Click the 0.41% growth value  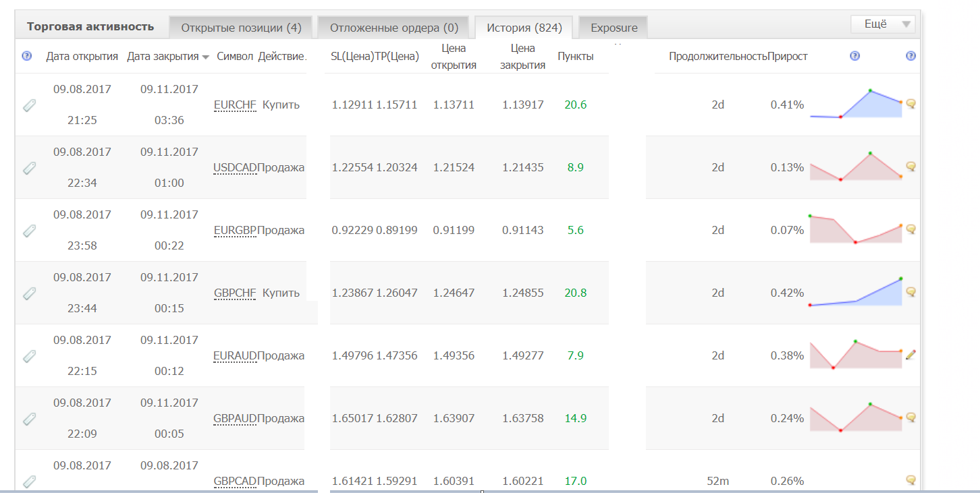(x=787, y=105)
